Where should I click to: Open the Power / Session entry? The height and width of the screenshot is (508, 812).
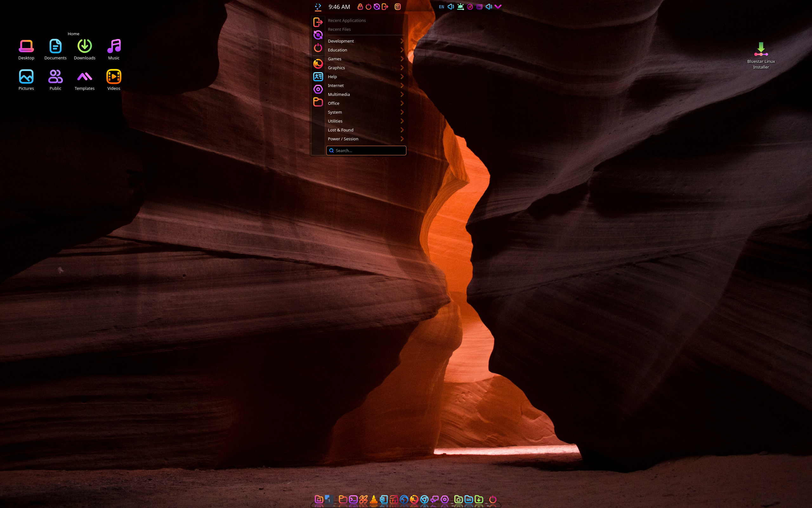pos(365,139)
